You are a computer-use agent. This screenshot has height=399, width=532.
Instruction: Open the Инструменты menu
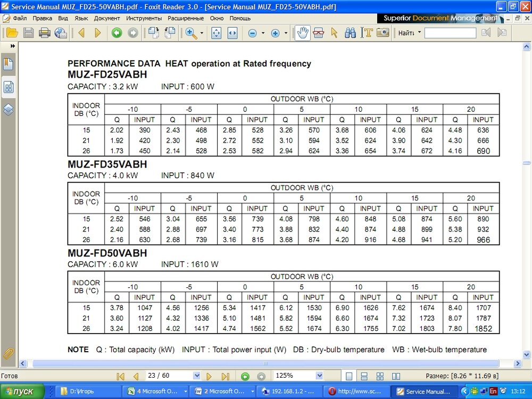click(144, 18)
